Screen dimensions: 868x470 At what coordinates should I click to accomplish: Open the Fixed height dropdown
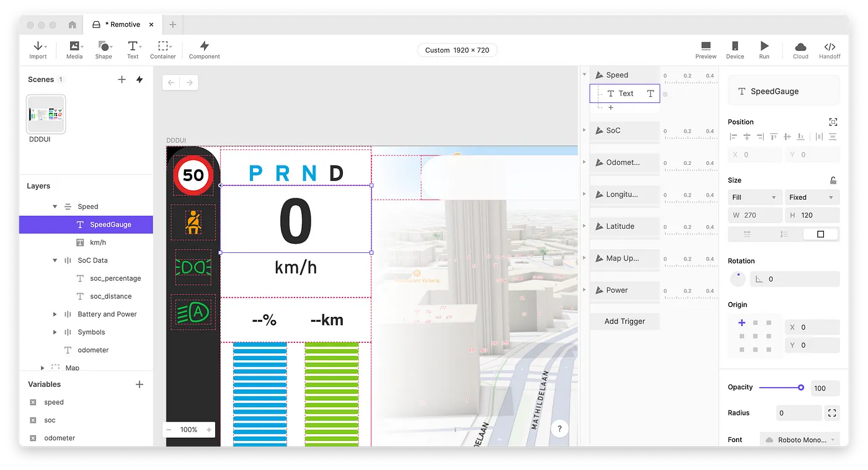click(x=812, y=197)
